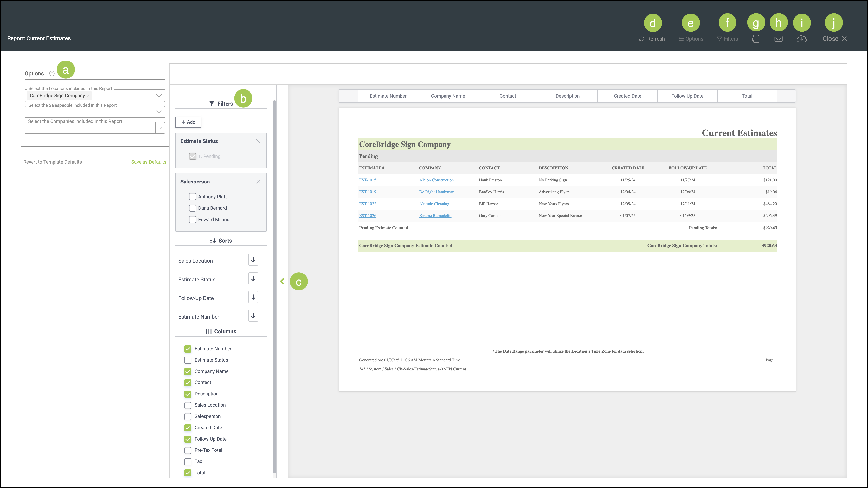
Task: Toggle sort direction for Follow-Up Date
Action: (x=253, y=297)
